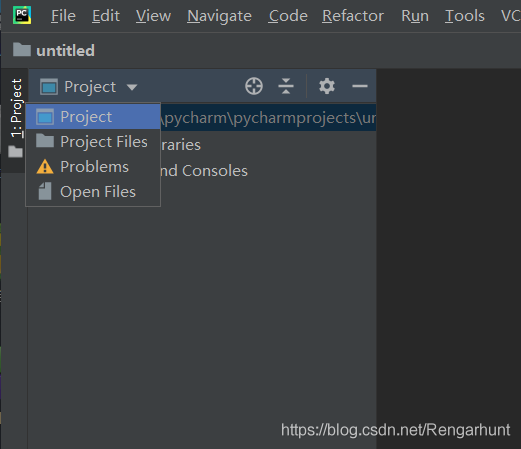Select the pycharmprojects path tree row
Screen dimensions: 521x449
tap(268, 118)
